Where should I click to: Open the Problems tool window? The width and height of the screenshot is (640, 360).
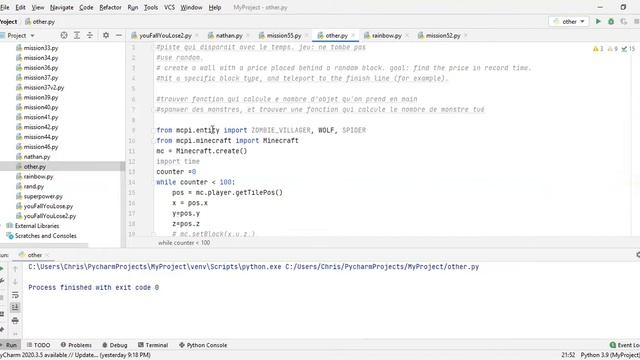pos(76,345)
